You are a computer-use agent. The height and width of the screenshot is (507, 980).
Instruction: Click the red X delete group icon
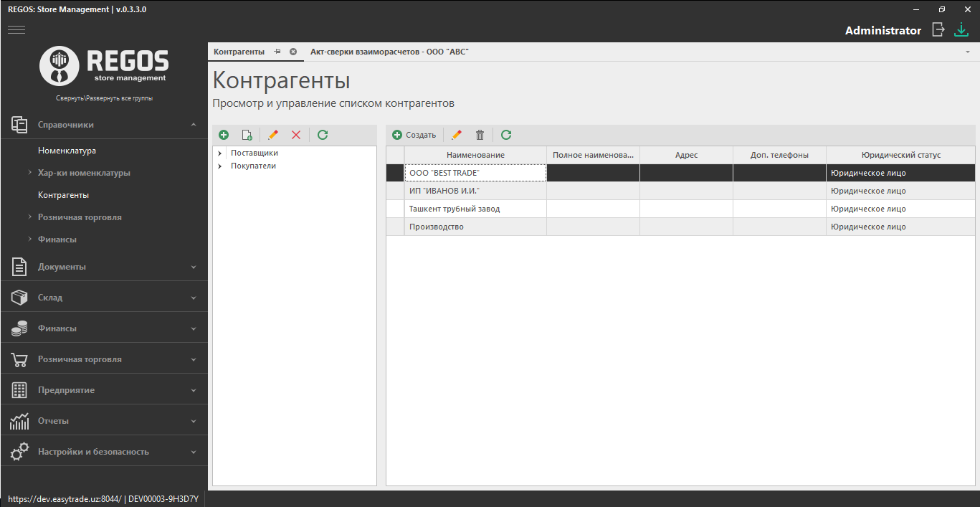(296, 135)
